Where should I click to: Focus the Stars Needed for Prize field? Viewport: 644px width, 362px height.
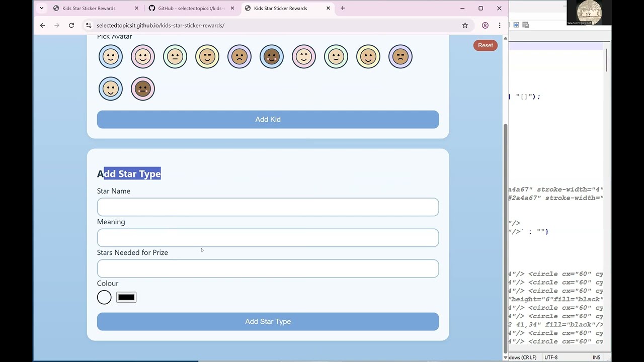[x=268, y=268]
